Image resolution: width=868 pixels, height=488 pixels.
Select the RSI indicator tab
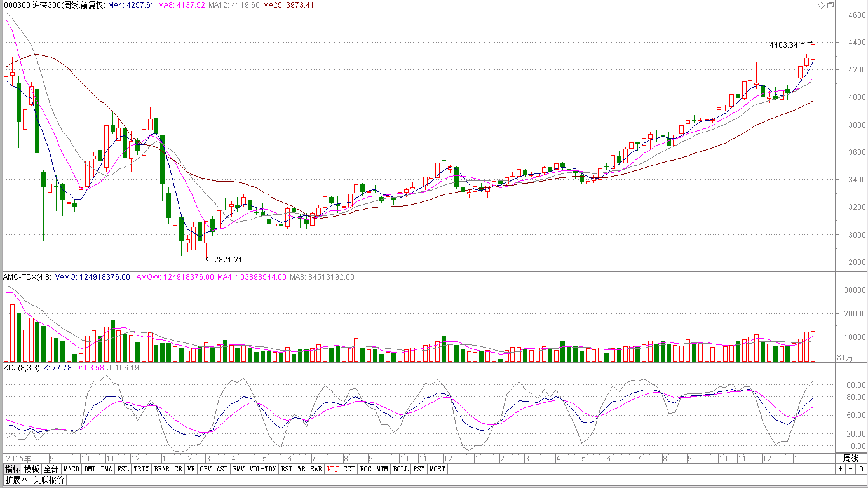(287, 469)
